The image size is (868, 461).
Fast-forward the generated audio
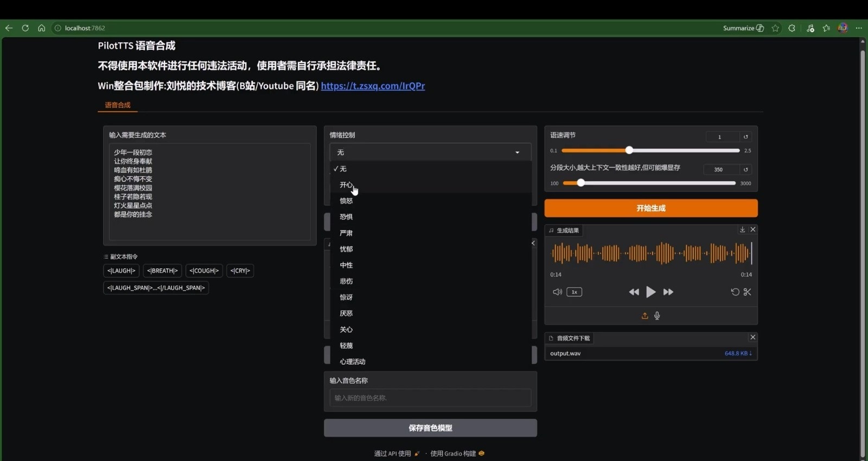tap(668, 292)
